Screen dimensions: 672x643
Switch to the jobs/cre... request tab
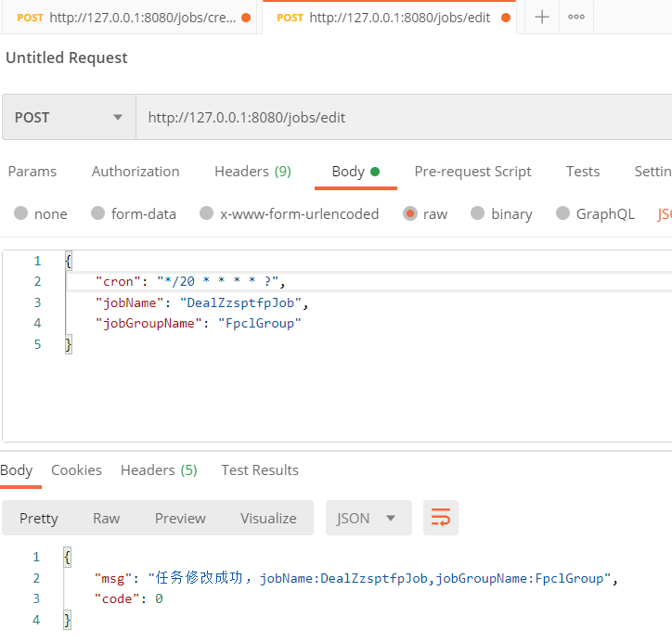tap(129, 17)
